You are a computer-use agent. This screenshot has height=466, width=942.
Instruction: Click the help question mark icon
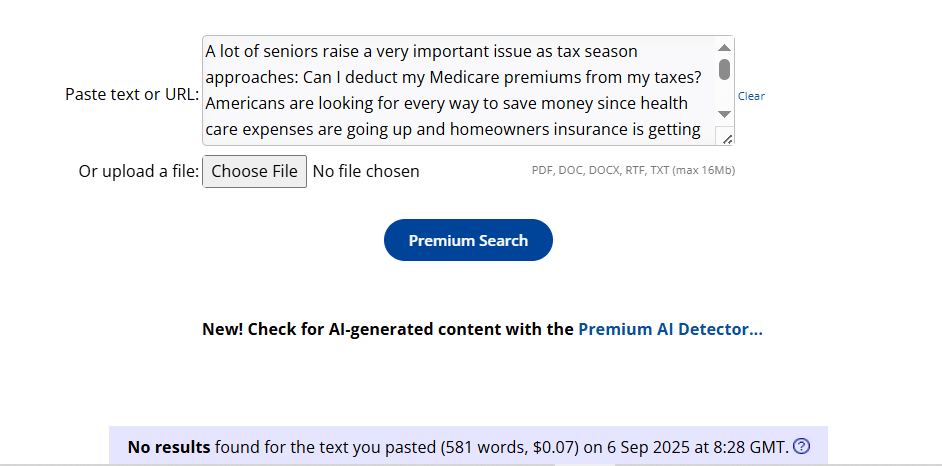(801, 446)
